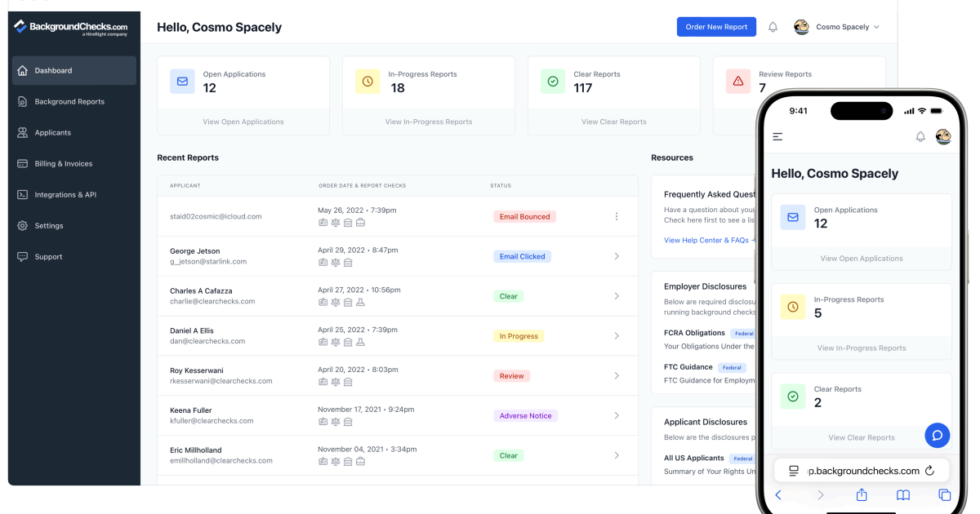
Task: Open the mobile hamburger menu
Action: (777, 137)
